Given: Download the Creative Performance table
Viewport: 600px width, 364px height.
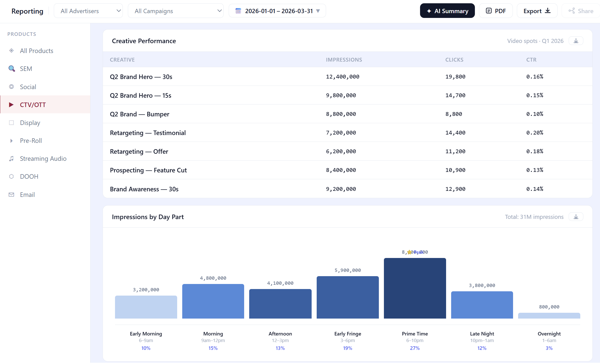Looking at the screenshot, I should 576,41.
